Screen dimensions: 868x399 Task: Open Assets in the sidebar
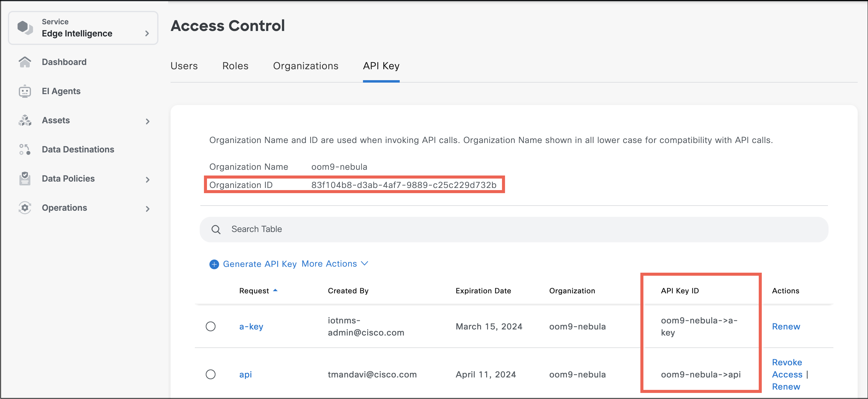(x=56, y=120)
